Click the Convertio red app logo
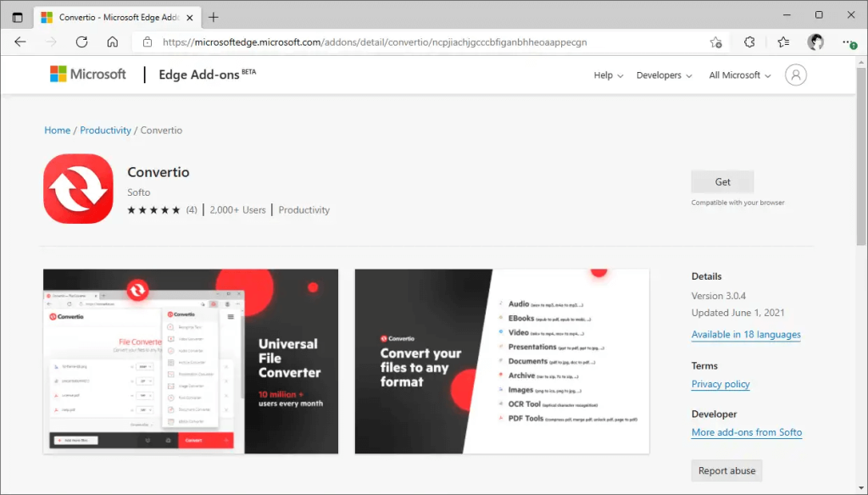Viewport: 868px width, 495px height. click(x=78, y=188)
